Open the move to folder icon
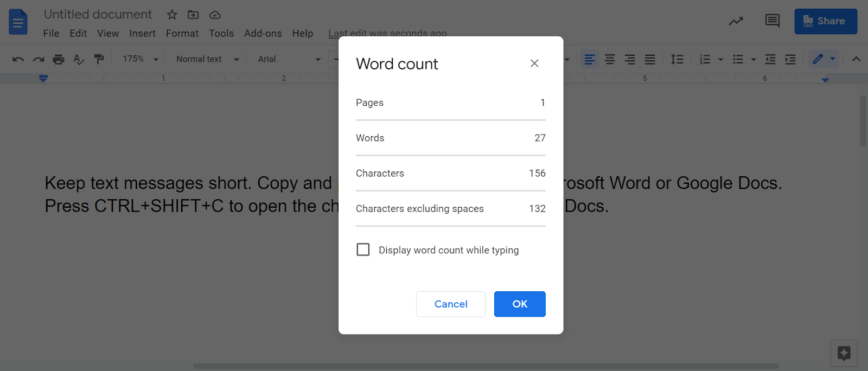The height and width of the screenshot is (371, 868). (193, 15)
